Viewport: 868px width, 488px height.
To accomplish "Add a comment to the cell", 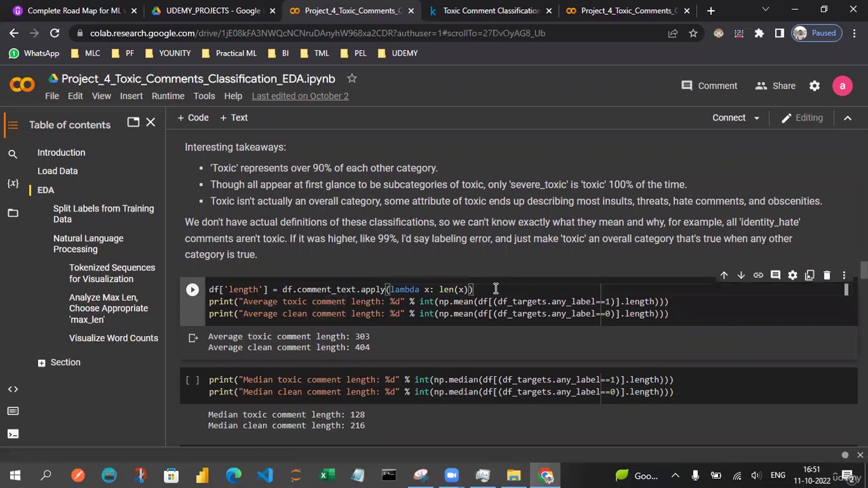I will click(x=775, y=275).
